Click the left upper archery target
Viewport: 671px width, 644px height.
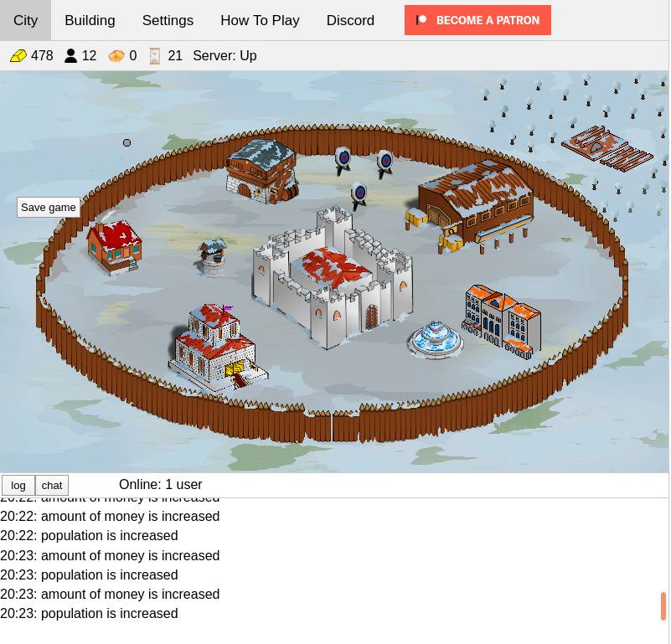click(343, 161)
